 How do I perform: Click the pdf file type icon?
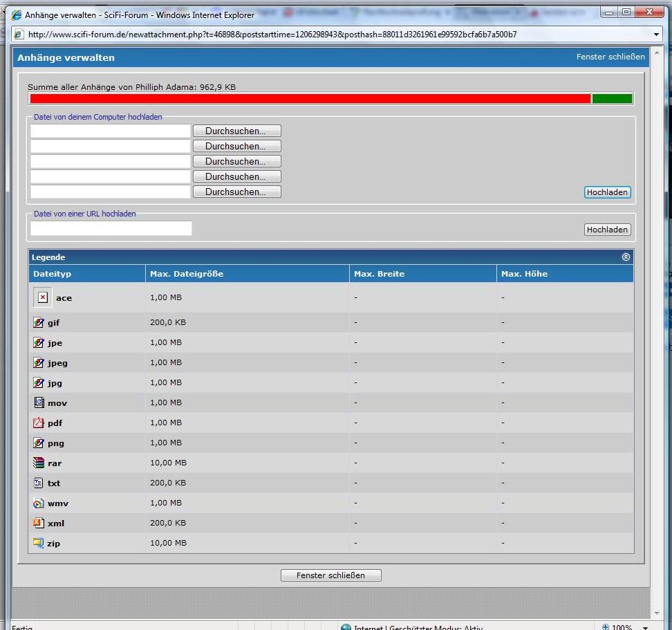click(39, 423)
